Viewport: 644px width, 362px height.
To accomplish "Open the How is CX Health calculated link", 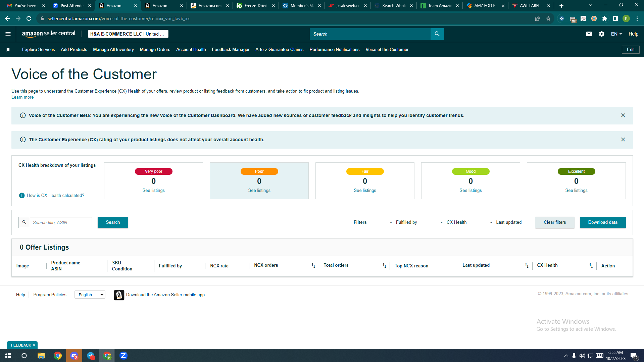I will click(x=56, y=196).
